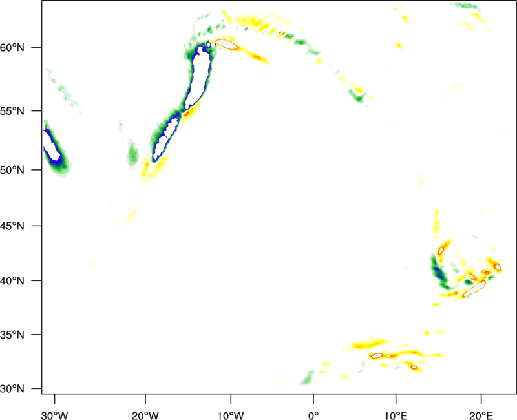Image resolution: width=517 pixels, height=420 pixels.
Task: Click the 60°N latitude label
Action: tap(12, 48)
